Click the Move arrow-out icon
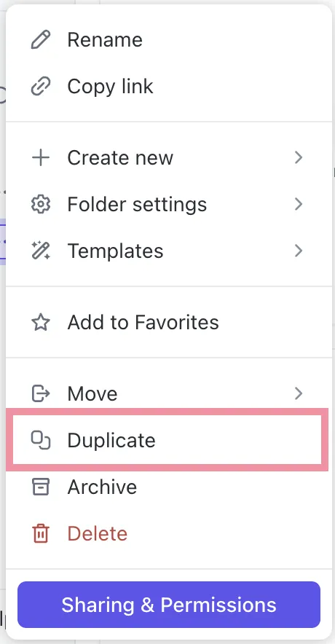Screen dimensions: 335x644 (41, 393)
